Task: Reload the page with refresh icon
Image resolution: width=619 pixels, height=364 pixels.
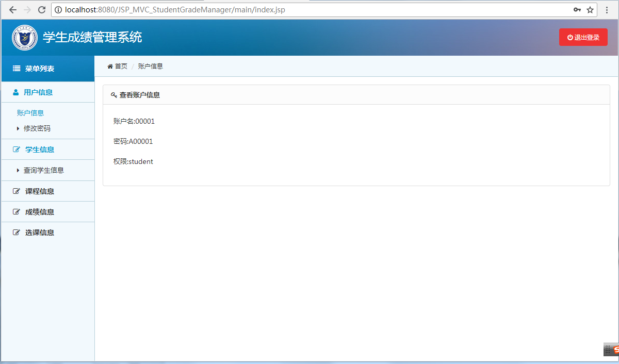Action: pyautogui.click(x=42, y=10)
